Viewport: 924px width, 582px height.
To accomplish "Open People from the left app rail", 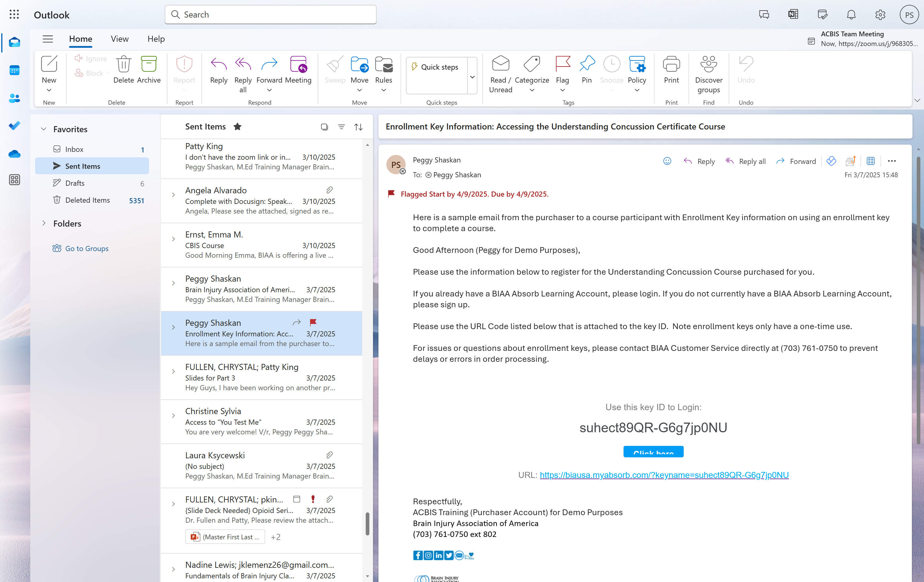I will point(14,99).
